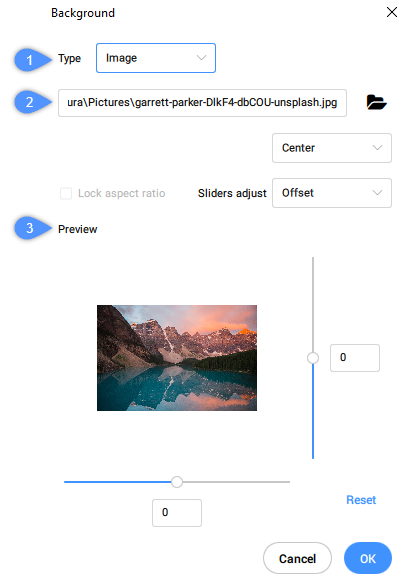Confirm with the OK button
The width and height of the screenshot is (403, 586).
368,558
